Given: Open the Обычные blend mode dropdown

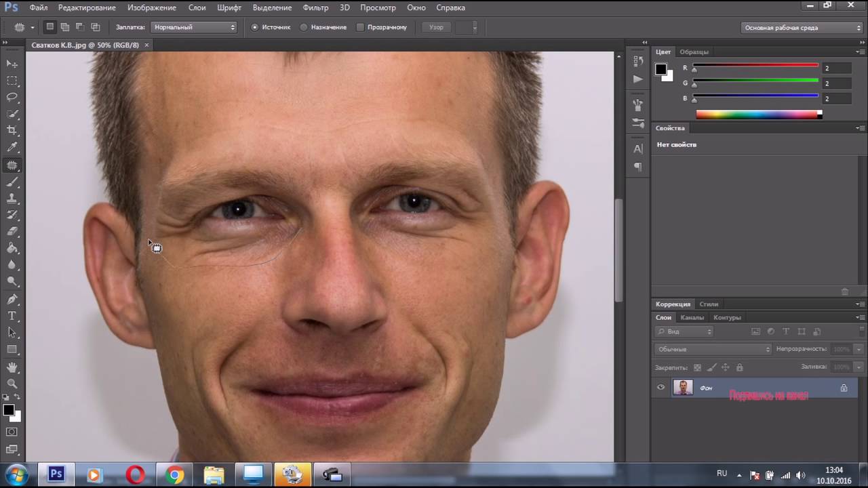Looking at the screenshot, I should pos(713,349).
